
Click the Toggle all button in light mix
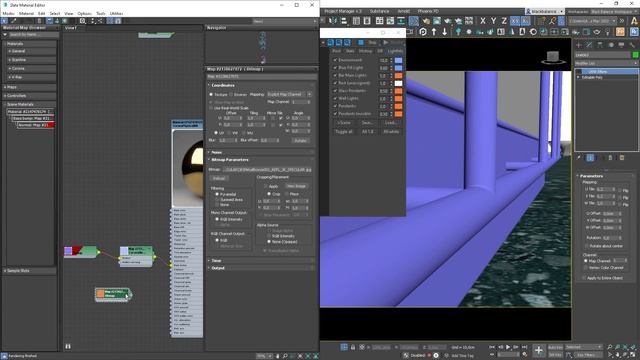(x=344, y=132)
